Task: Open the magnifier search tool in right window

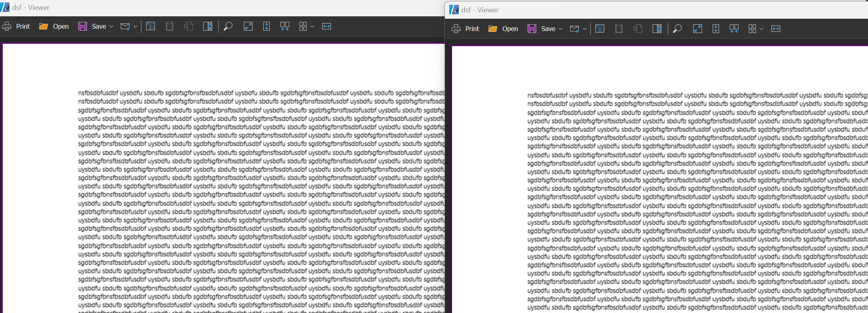Action: point(677,29)
